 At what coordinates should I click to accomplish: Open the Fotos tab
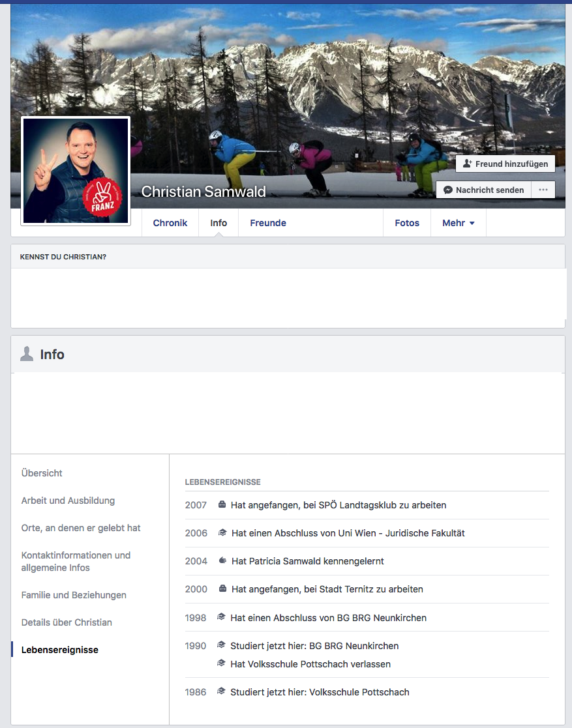(x=407, y=223)
